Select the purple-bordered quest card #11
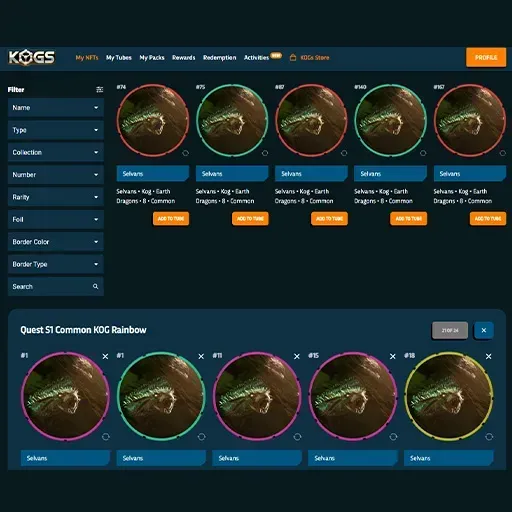 click(x=257, y=396)
